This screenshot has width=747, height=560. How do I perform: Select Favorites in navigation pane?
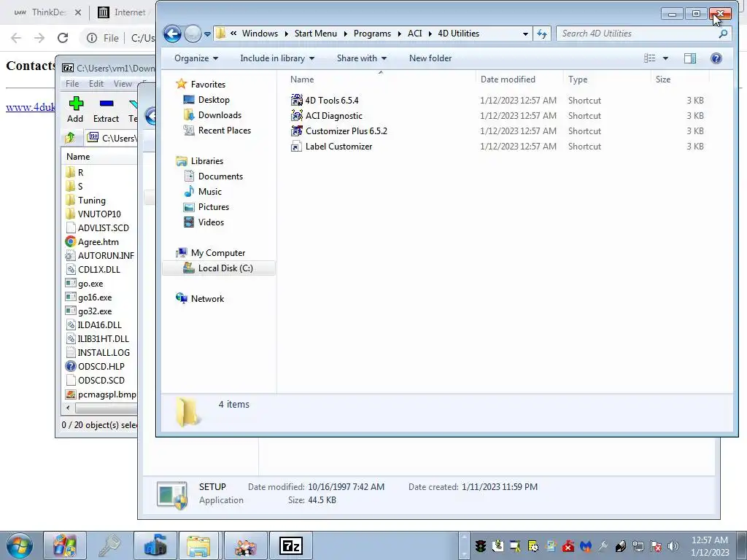click(208, 85)
